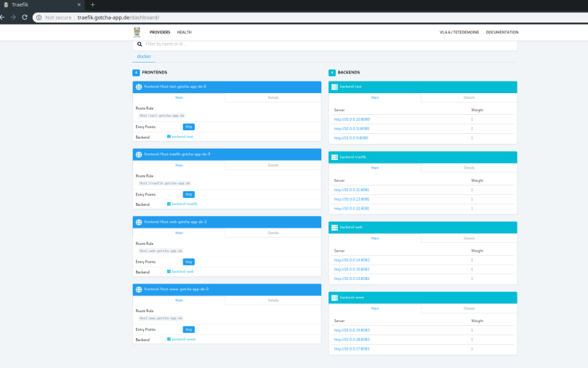Open Details tab of frontend-Host-web-gotcha-app-de-3

click(273, 233)
